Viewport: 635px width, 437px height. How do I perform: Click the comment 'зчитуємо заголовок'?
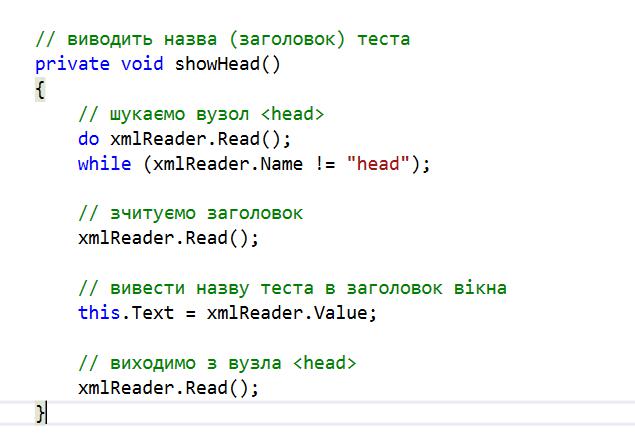click(190, 213)
